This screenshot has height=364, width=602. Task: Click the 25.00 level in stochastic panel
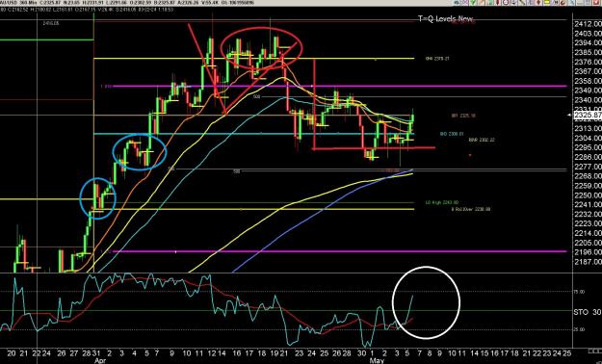click(579, 329)
